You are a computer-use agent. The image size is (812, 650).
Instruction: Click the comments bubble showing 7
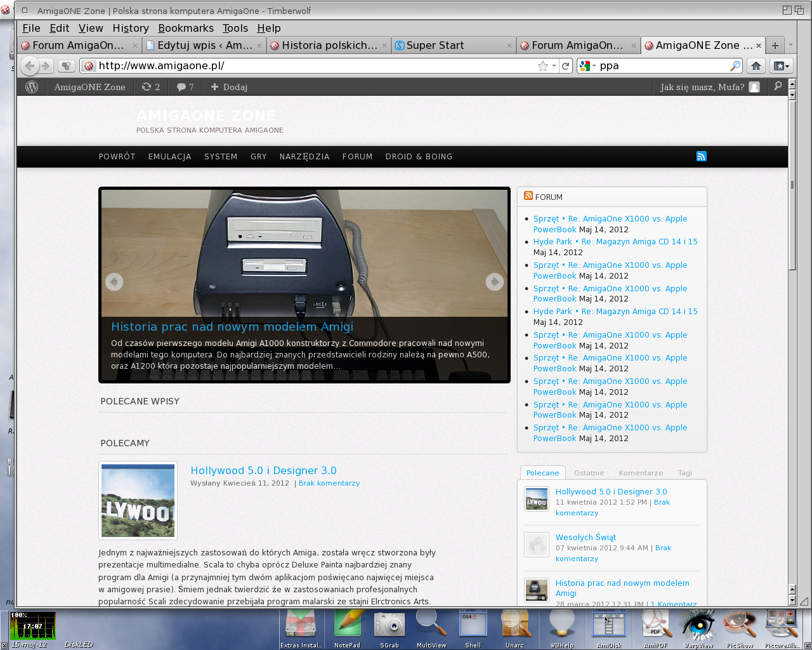click(x=185, y=87)
